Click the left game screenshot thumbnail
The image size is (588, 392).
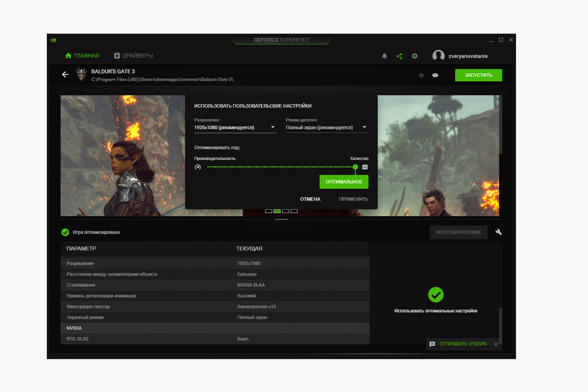[123, 155]
